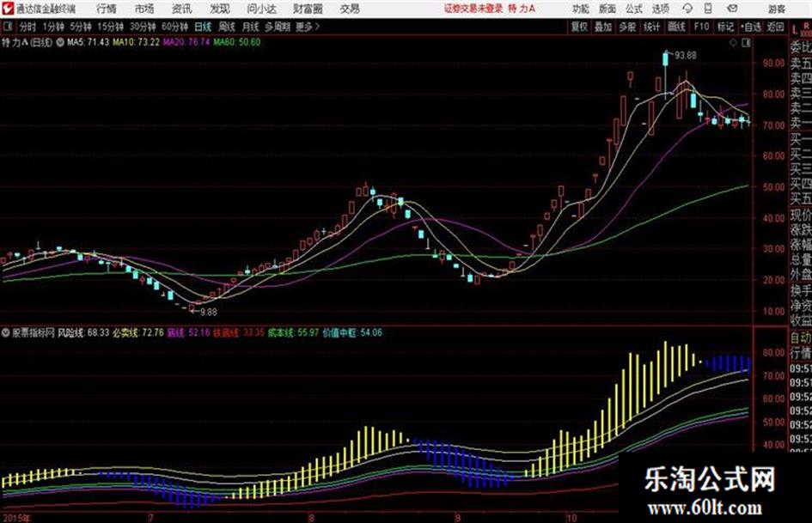This screenshot has height=523, width=812.
Task: Click the MA20: 76.74 indicator label
Action: [x=186, y=42]
